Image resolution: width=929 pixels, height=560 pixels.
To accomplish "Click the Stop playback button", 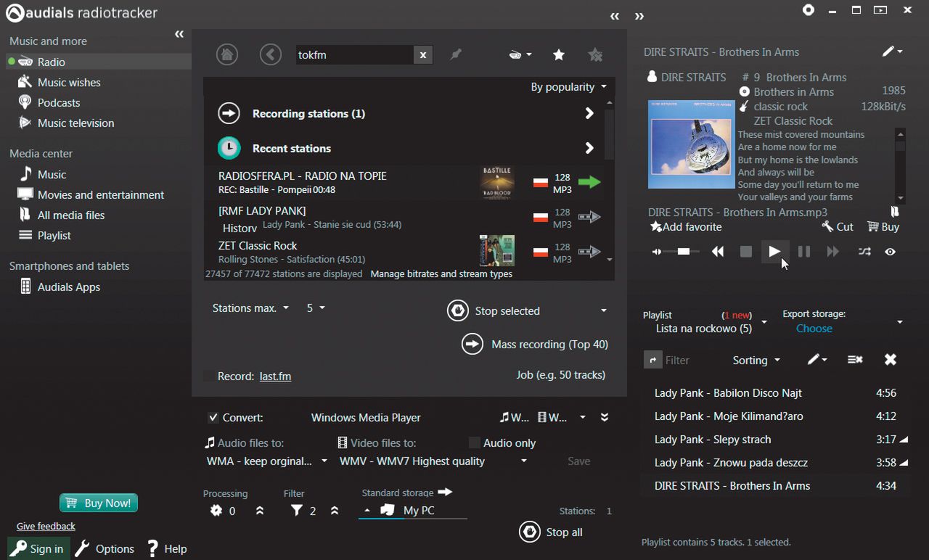I will pyautogui.click(x=745, y=252).
